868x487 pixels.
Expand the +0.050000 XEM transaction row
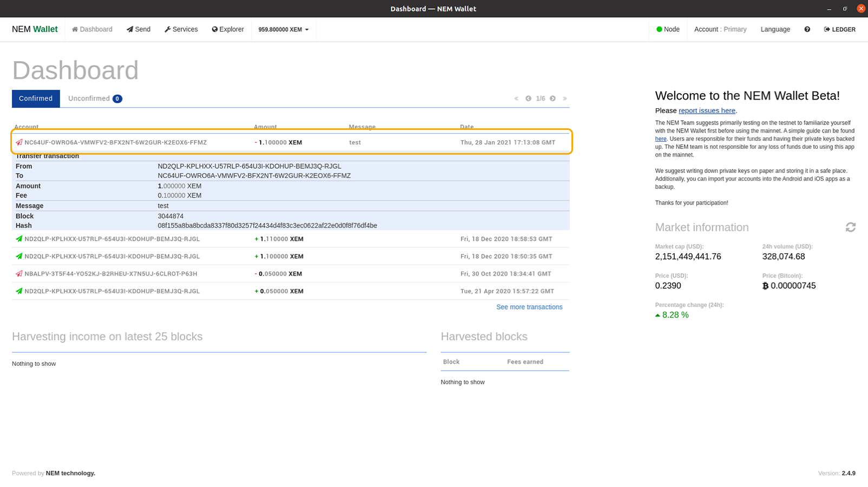point(291,291)
